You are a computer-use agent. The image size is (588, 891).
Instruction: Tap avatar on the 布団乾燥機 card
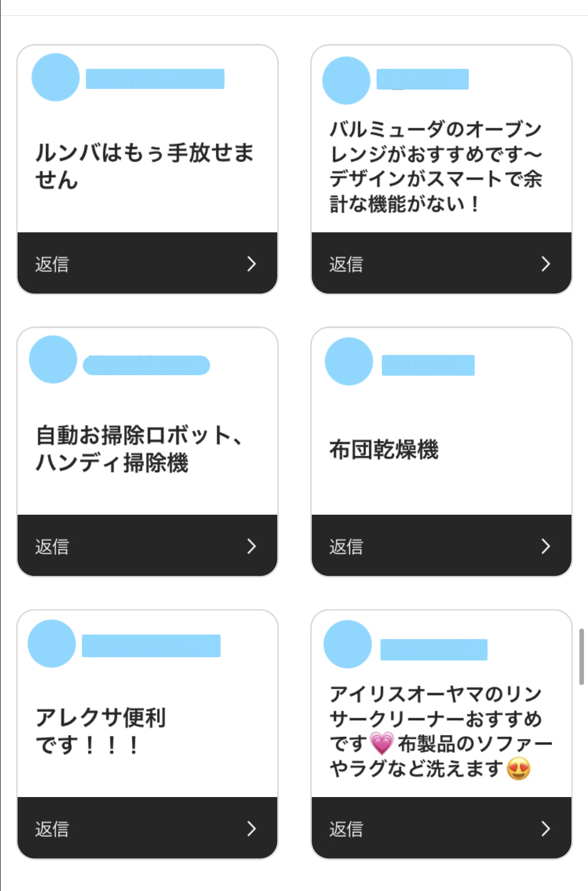click(349, 361)
